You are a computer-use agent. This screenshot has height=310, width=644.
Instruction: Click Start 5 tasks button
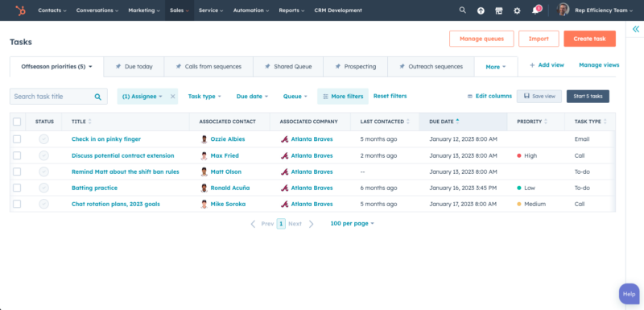coord(588,97)
